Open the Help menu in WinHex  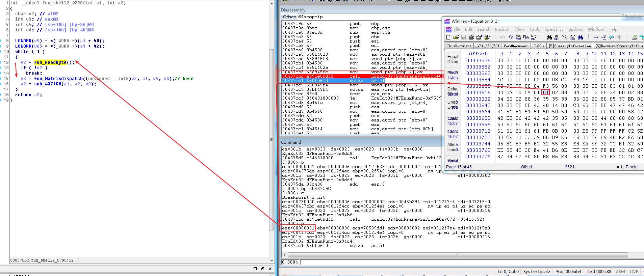[613, 29]
